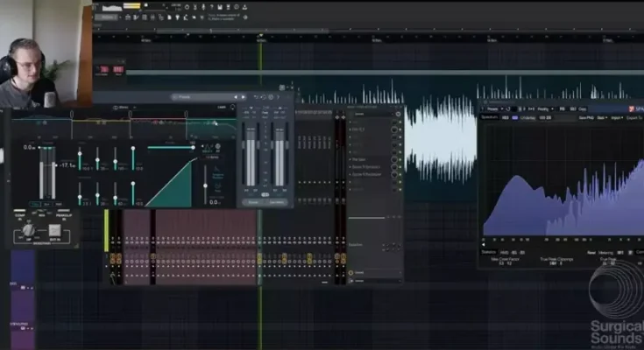Click the SPAN logo in the analyzer window

(632, 108)
